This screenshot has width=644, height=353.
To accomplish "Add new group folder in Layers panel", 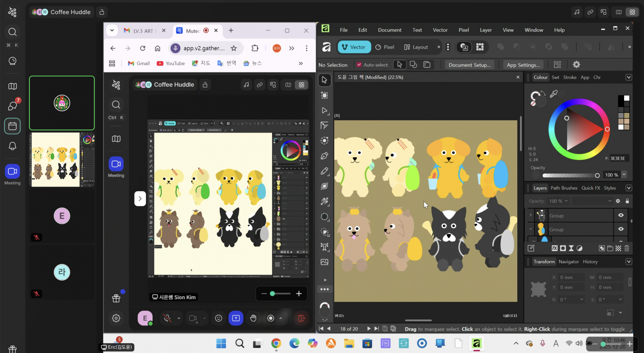I will 610,248.
